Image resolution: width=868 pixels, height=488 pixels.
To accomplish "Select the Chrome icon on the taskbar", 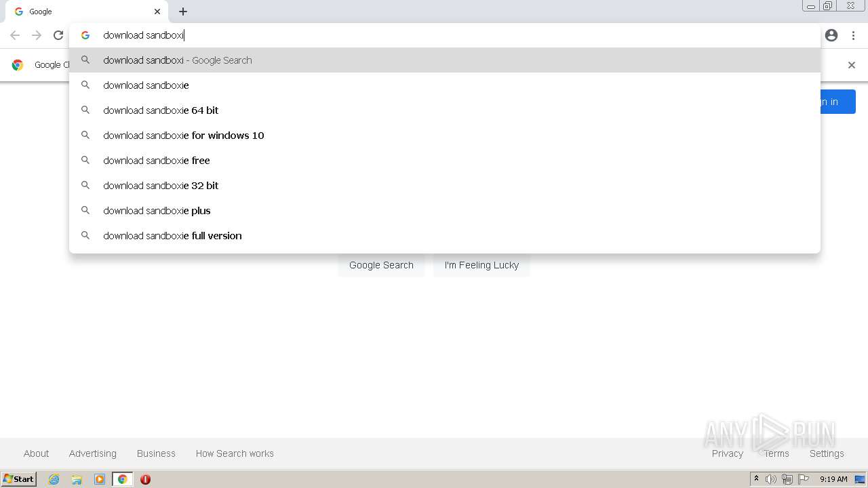I will [x=122, y=479].
